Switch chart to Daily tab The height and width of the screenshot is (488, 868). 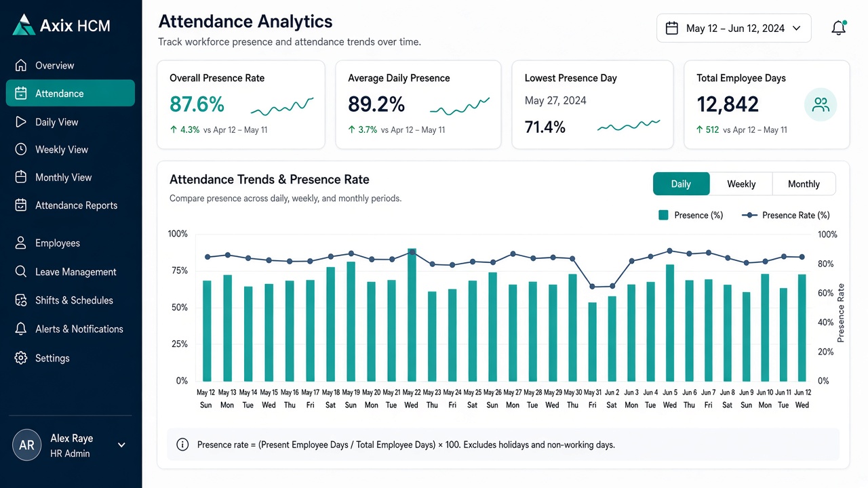[681, 184]
